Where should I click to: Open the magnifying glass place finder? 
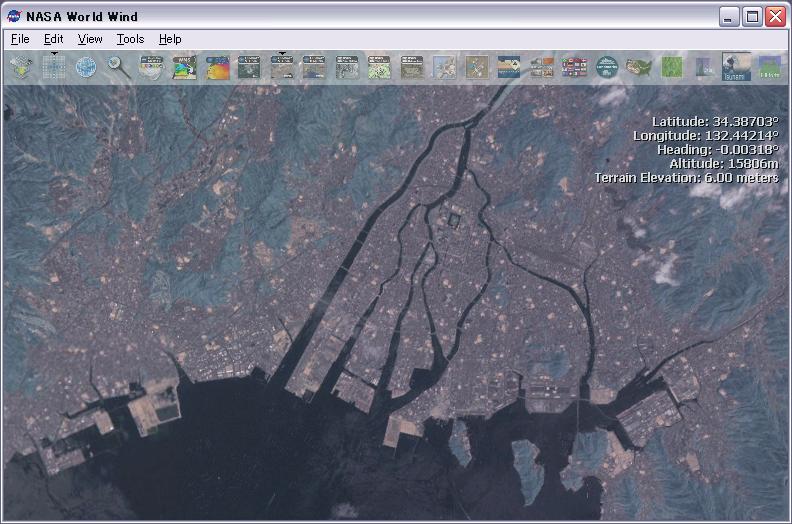pos(119,67)
